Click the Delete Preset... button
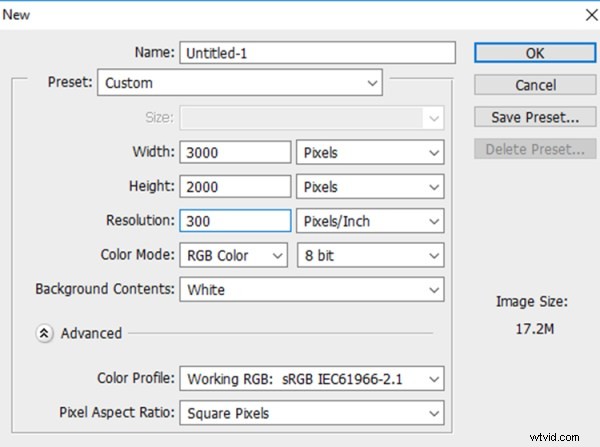This screenshot has width=600, height=447. tap(535, 150)
